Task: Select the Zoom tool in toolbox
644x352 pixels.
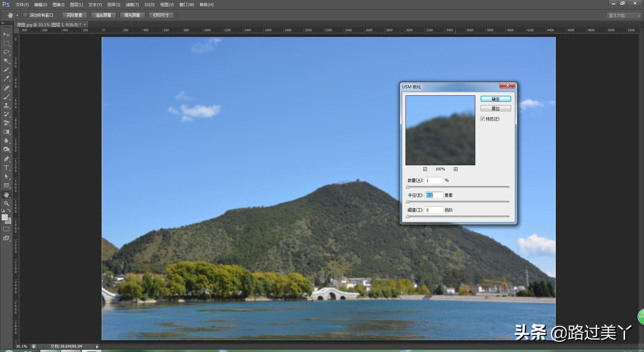Action: [x=6, y=204]
